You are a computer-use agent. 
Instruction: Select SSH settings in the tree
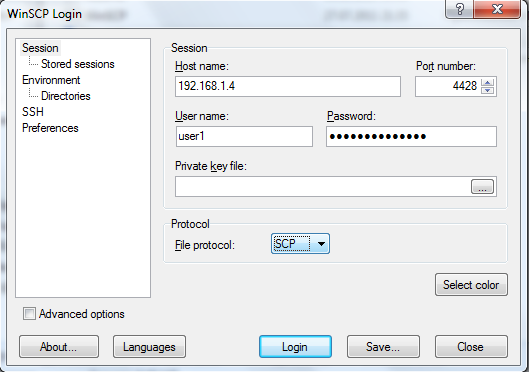[33, 112]
